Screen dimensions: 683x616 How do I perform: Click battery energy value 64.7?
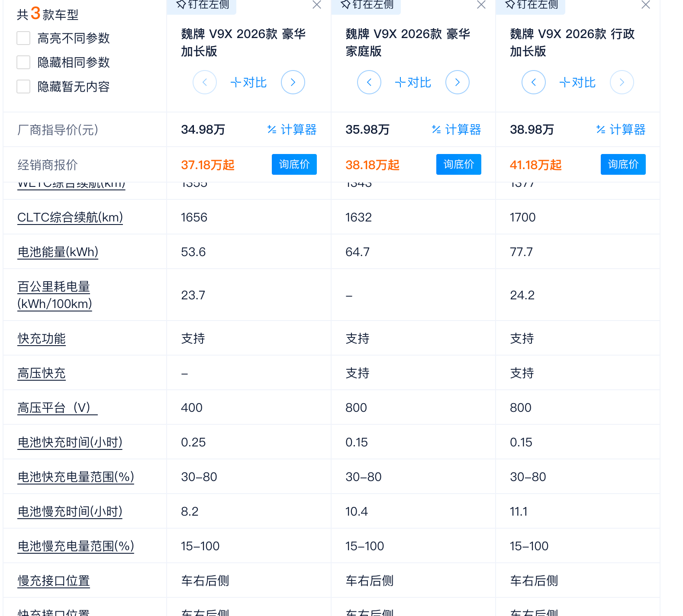pos(358,252)
